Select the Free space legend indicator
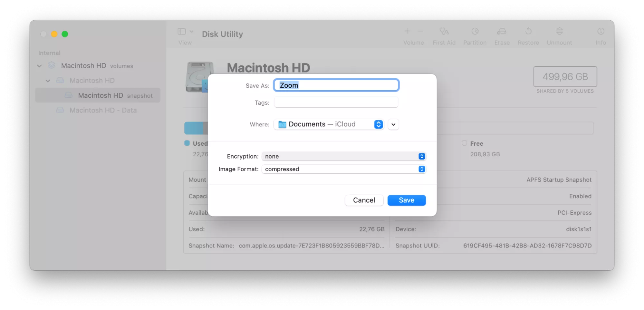 pyautogui.click(x=464, y=143)
